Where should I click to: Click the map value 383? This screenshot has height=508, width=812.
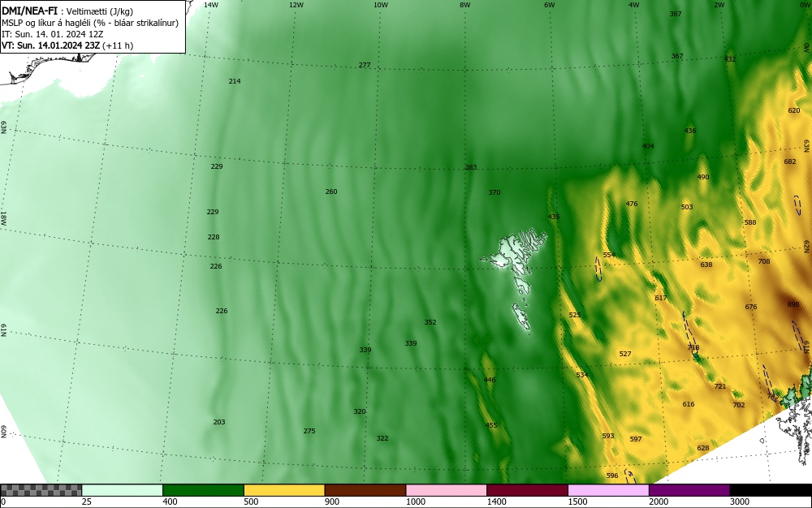pyautogui.click(x=471, y=167)
